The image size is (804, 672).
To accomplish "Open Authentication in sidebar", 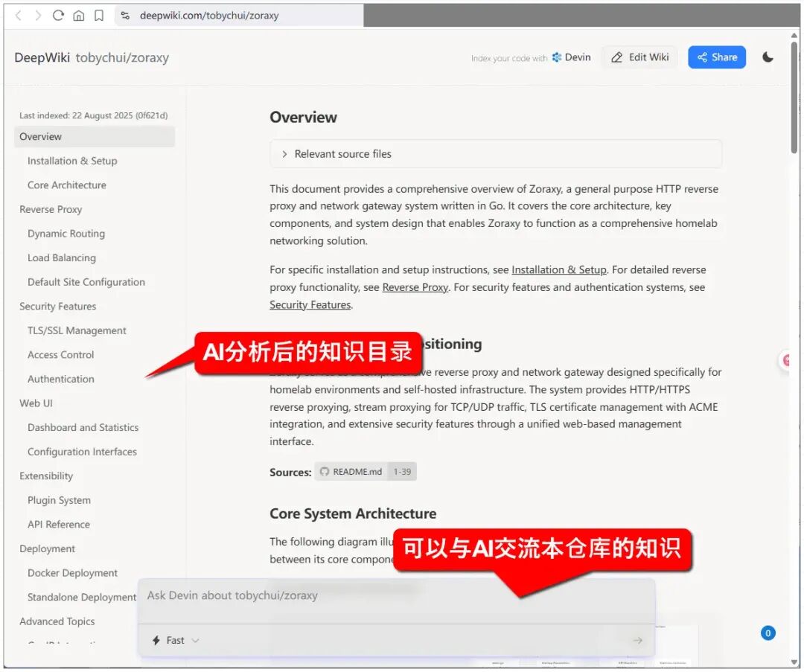I will pos(60,379).
